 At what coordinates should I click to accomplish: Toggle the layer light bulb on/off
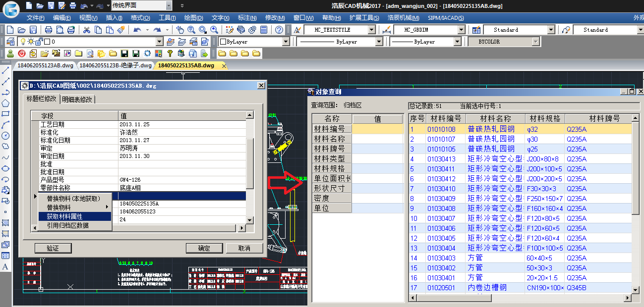22,42
